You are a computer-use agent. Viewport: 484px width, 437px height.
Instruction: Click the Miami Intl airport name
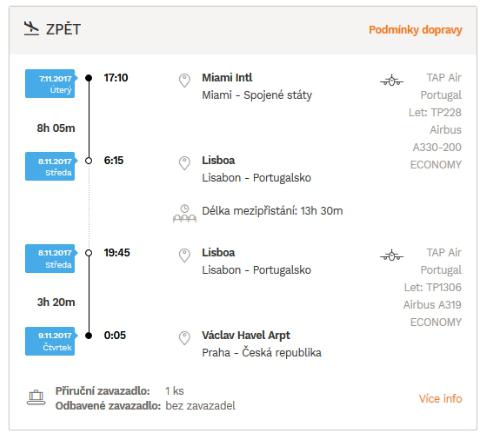click(x=227, y=78)
